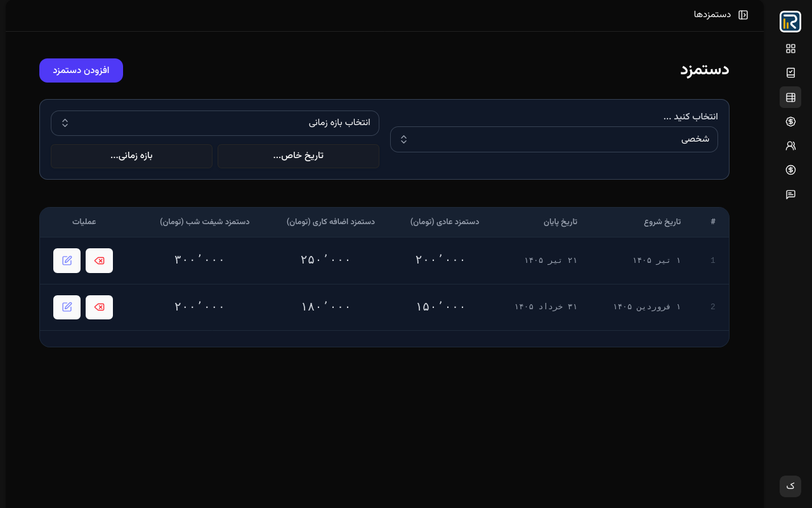This screenshot has height=508, width=812.
Task: Click the بازه زمانی... button
Action: coord(131,156)
